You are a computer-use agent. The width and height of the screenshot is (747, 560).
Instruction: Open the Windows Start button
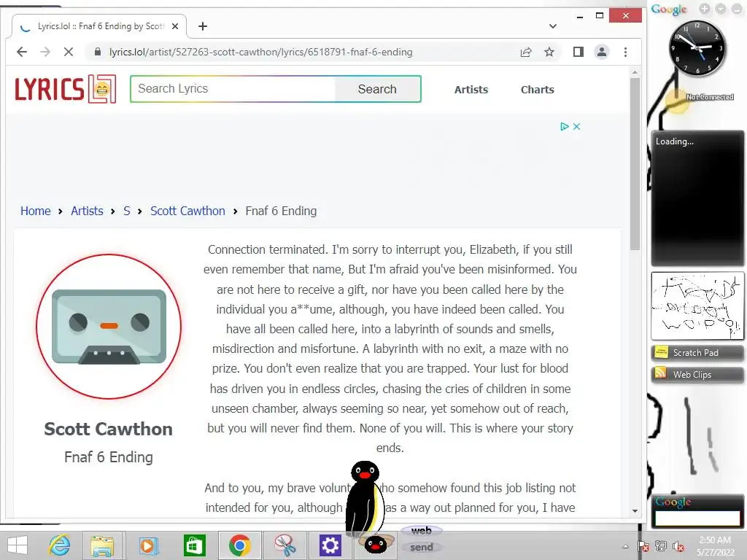pos(18,545)
